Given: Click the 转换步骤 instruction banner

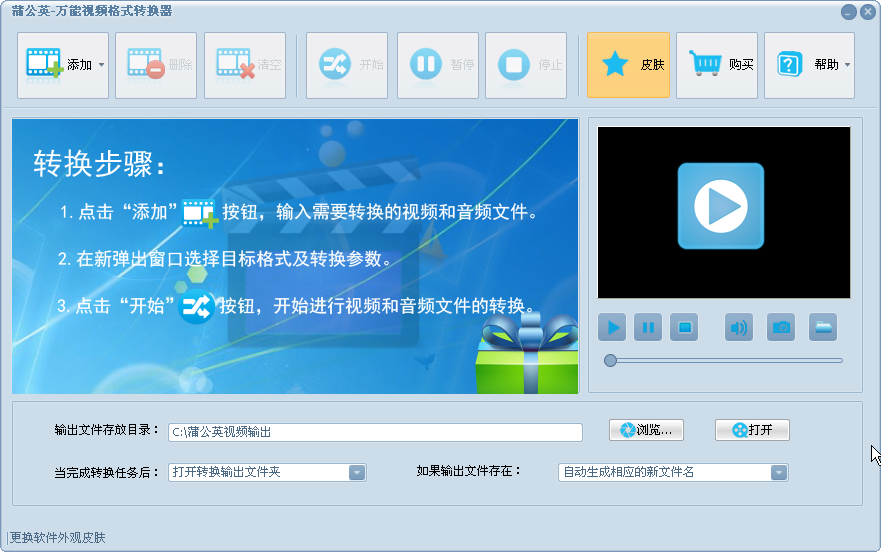Looking at the screenshot, I should pos(295,256).
